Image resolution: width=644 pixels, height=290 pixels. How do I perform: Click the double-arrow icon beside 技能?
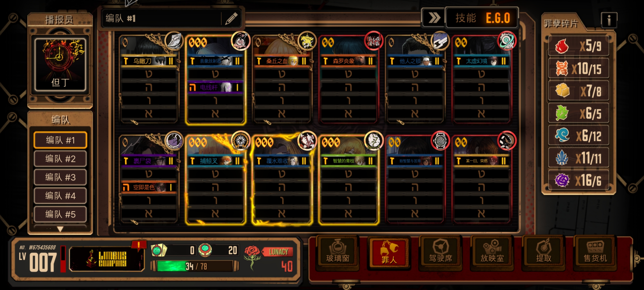coord(434,18)
